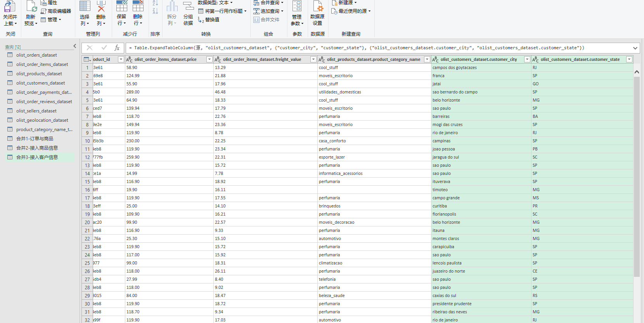Click the vertical scrollbar thumb
The image size is (644, 323).
[637, 176]
